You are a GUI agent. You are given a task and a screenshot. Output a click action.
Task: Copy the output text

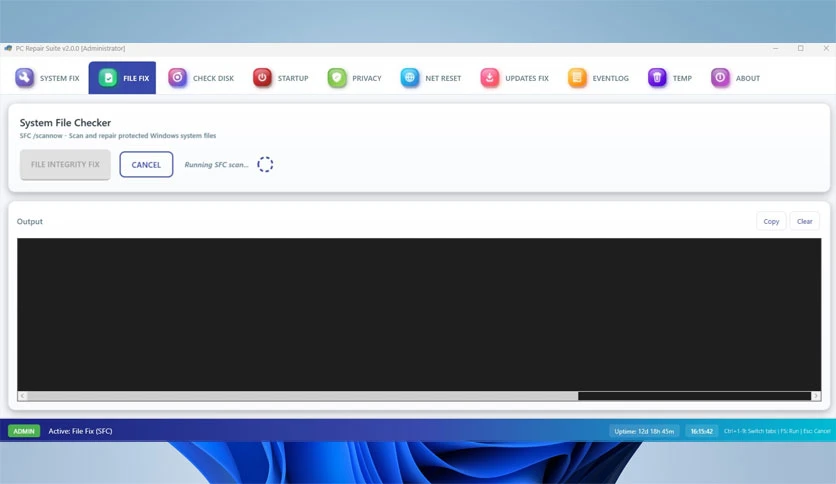click(771, 221)
